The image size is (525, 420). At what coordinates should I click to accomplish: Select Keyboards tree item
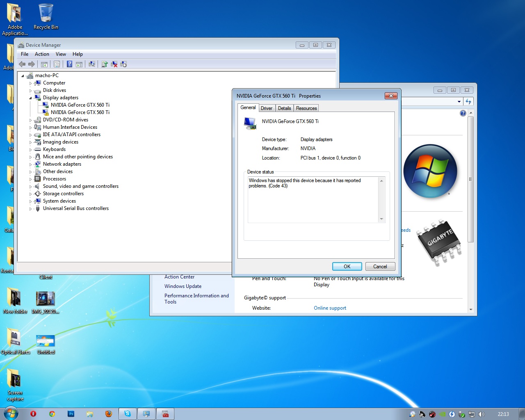54,149
